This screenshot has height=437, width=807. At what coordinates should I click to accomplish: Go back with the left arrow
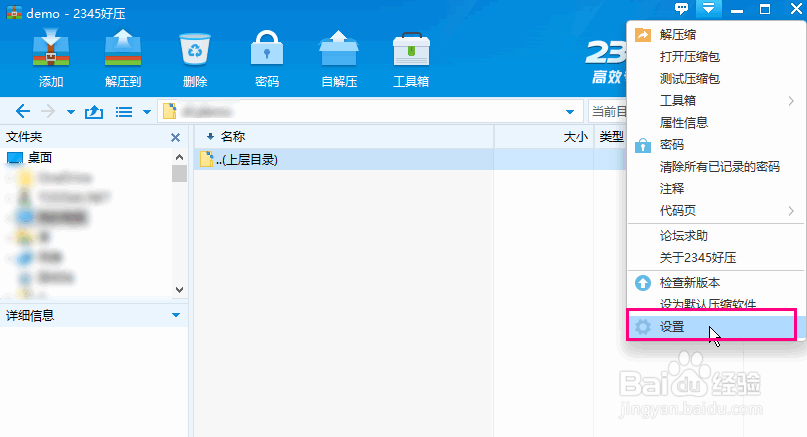(x=23, y=111)
